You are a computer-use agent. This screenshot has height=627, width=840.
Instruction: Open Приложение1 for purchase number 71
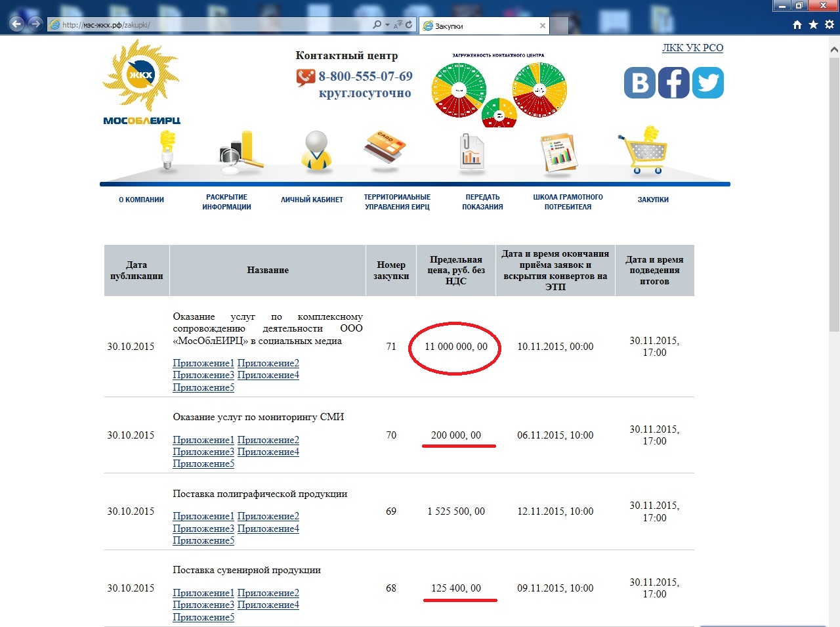coord(203,363)
